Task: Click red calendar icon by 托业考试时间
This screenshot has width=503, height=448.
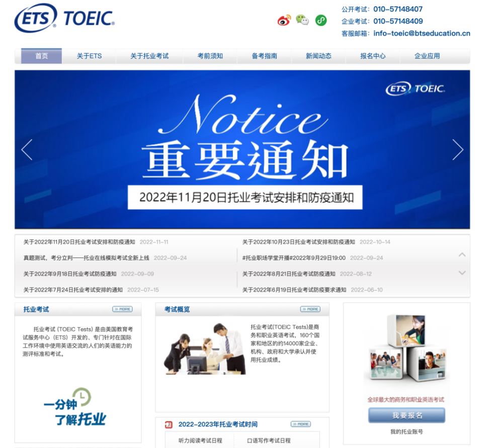Action: coord(169,424)
